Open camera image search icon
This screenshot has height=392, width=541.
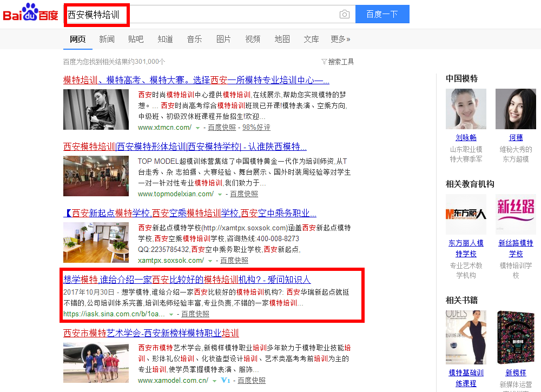[x=344, y=14]
